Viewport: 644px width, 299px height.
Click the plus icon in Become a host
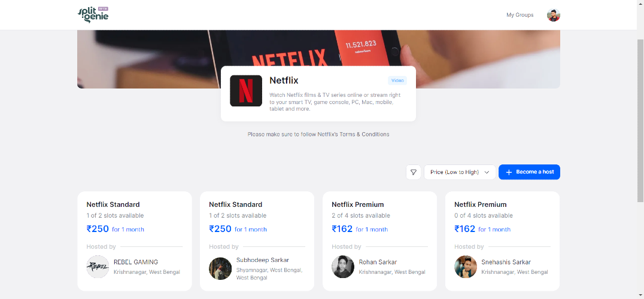point(509,172)
